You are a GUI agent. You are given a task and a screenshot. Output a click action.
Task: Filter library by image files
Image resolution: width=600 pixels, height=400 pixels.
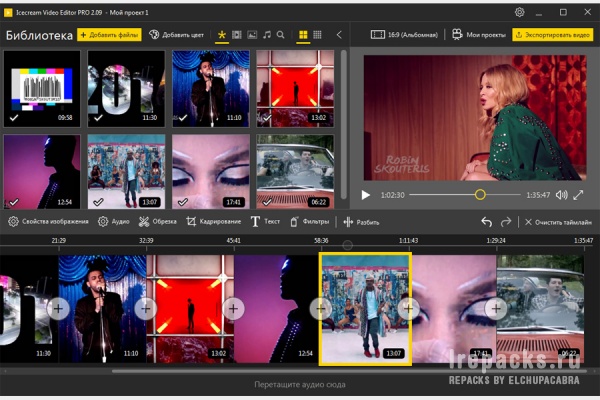coord(252,35)
